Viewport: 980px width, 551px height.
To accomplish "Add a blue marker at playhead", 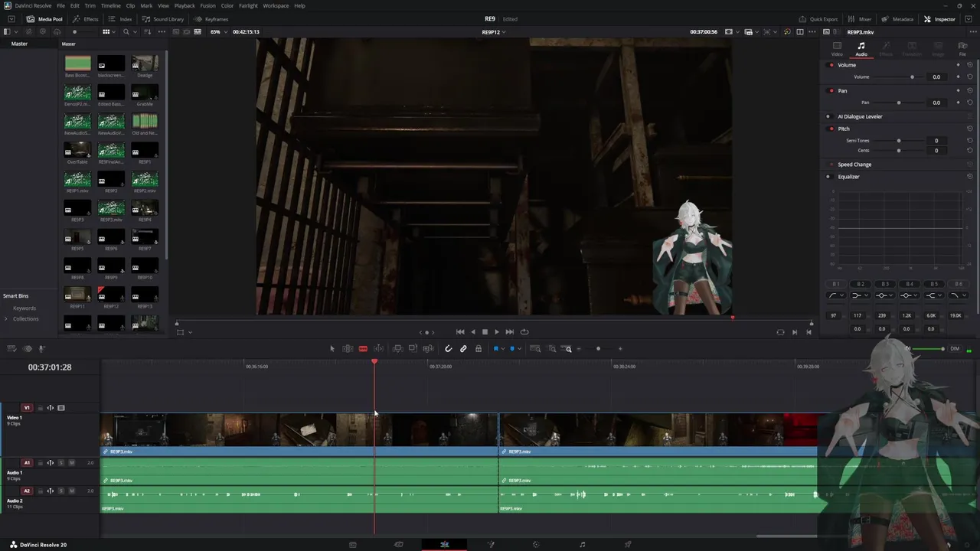I will [x=512, y=349].
